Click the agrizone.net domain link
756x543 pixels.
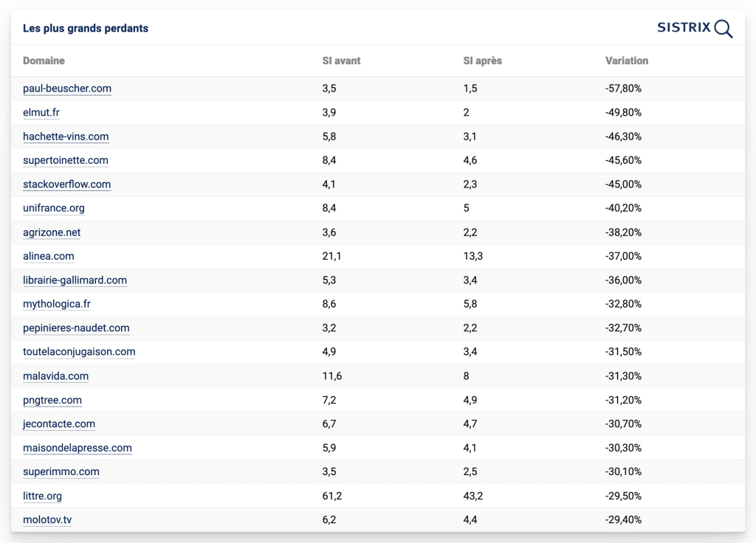click(x=52, y=232)
